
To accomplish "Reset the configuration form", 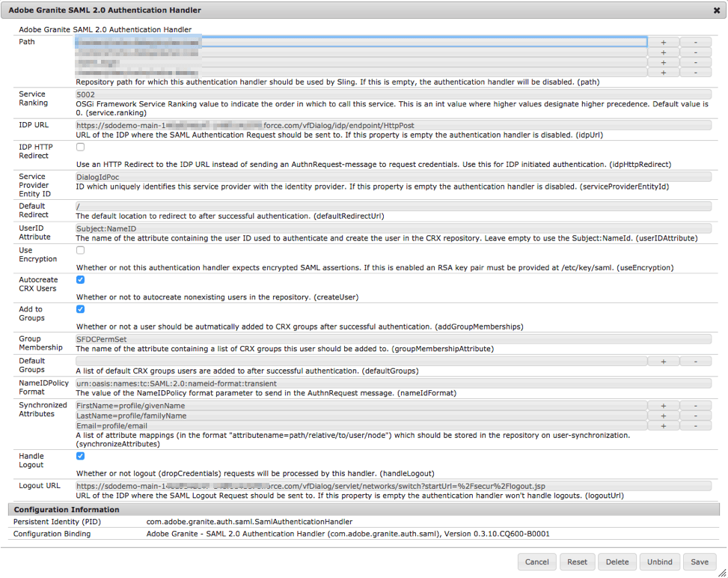I will point(578,562).
